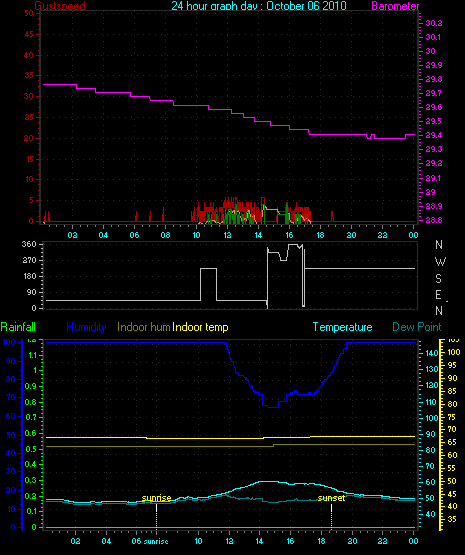Click the 00 hour tick on top graph

pyautogui.click(x=413, y=235)
